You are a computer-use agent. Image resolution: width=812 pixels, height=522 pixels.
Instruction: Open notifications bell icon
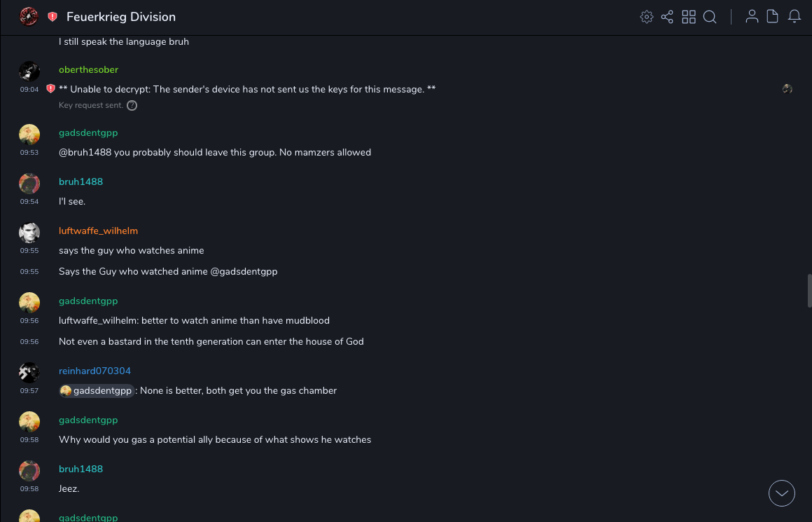794,17
